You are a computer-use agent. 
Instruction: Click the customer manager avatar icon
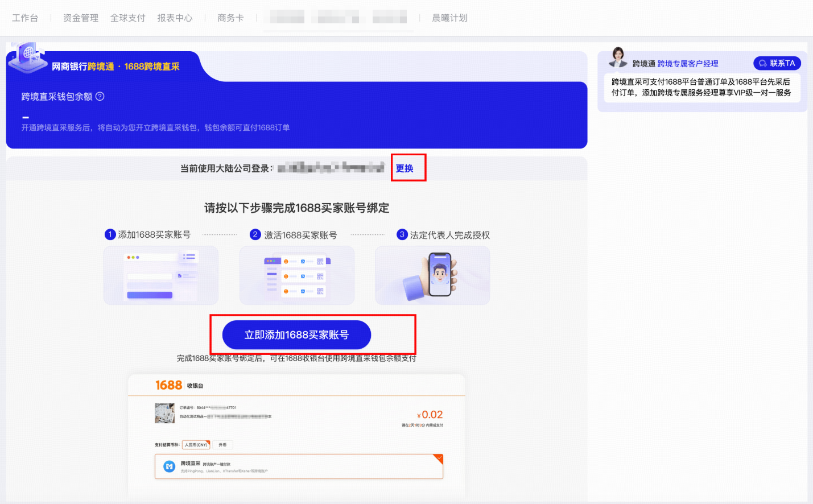pos(618,57)
